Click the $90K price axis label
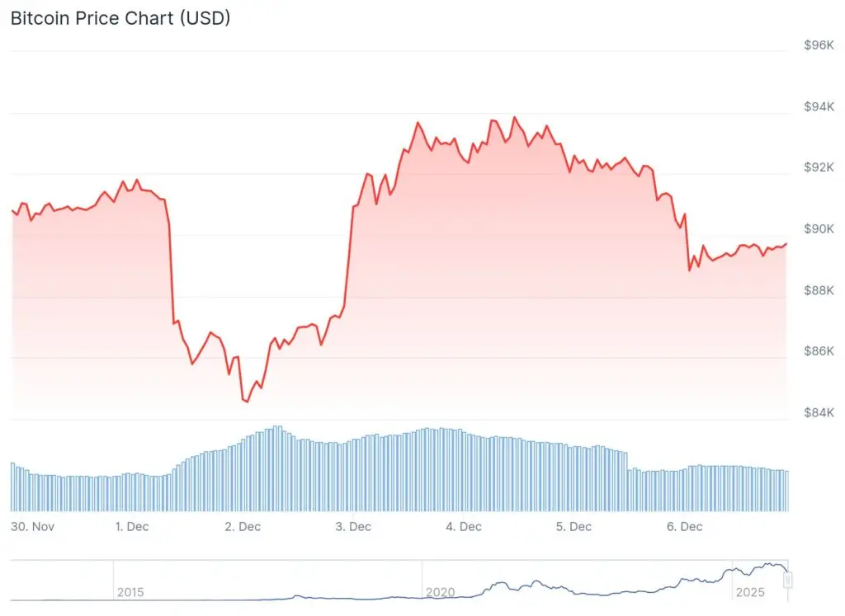 pos(819,228)
